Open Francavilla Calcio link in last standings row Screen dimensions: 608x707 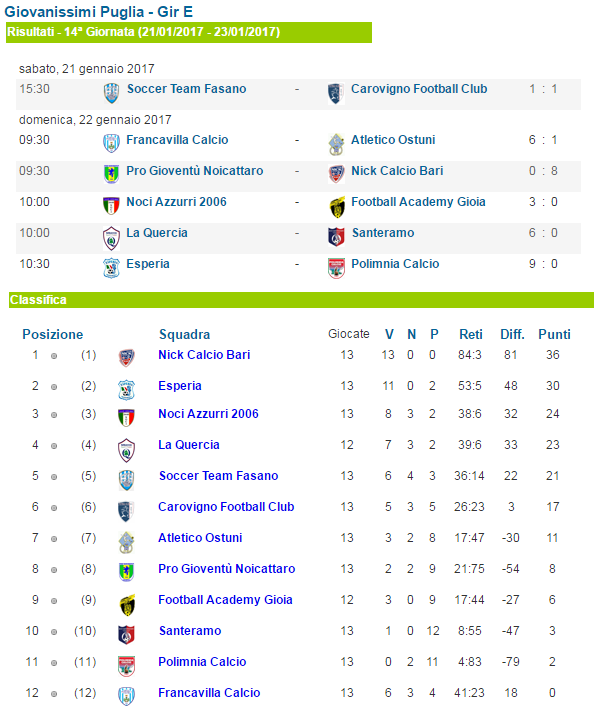[209, 693]
